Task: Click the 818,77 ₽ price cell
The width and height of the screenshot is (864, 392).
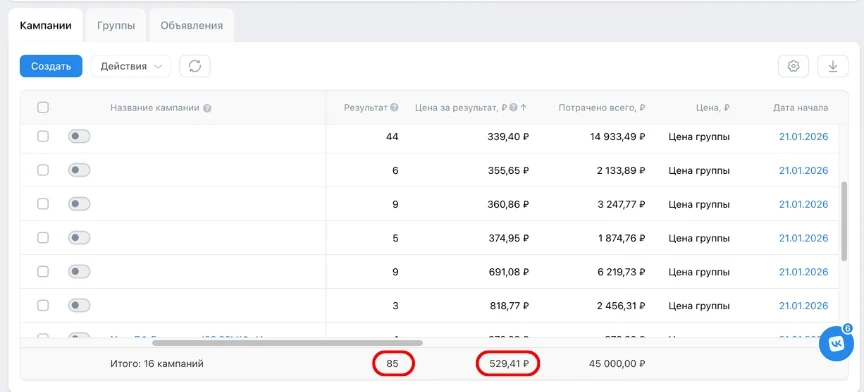Action: (x=509, y=305)
